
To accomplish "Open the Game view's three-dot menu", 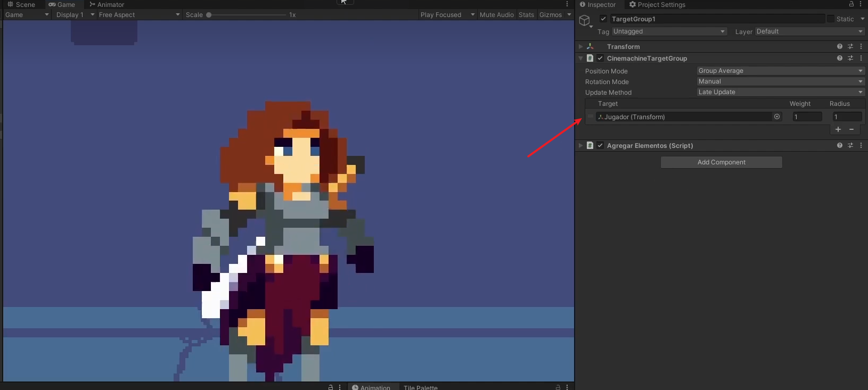I will 567,4.
